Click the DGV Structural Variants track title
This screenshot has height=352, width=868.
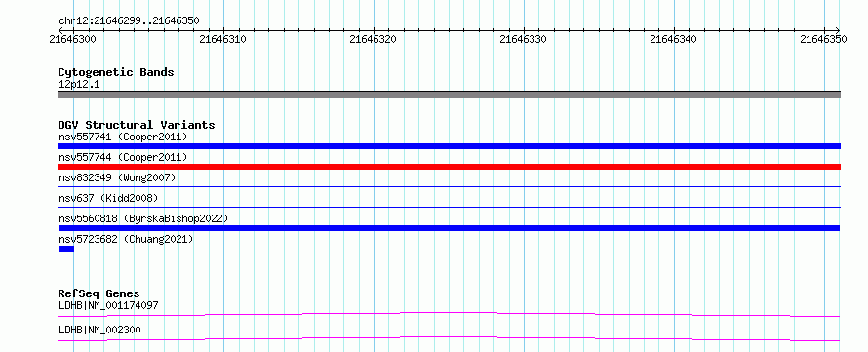[x=137, y=125]
